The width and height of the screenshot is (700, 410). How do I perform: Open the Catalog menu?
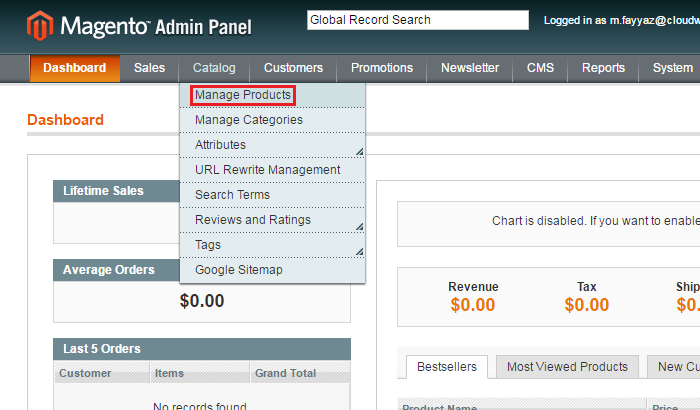tap(214, 68)
